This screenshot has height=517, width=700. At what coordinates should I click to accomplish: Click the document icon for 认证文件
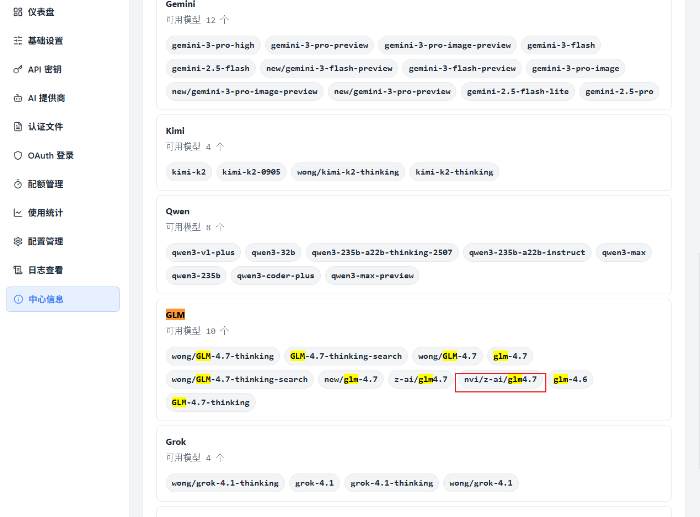(18, 127)
